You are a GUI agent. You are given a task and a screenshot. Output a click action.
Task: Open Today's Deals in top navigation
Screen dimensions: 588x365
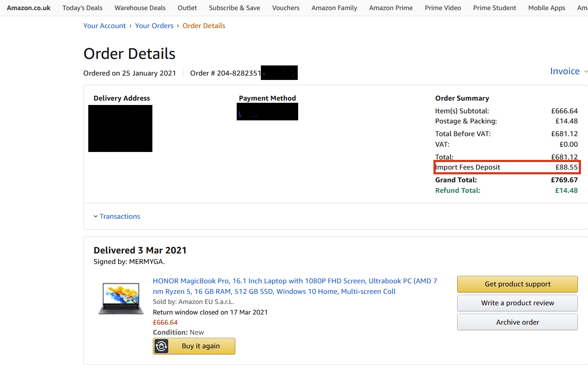(83, 8)
